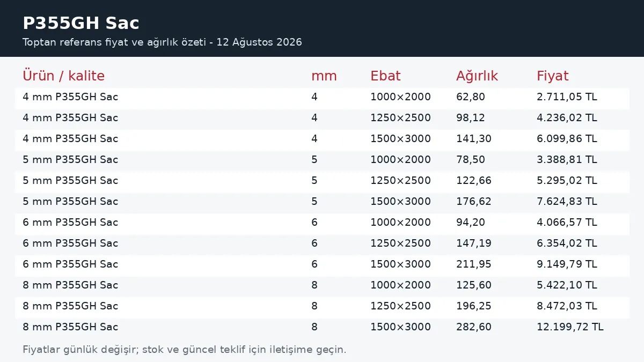Select the price 3.388,81 TL
The width and height of the screenshot is (644, 362).
567,160
